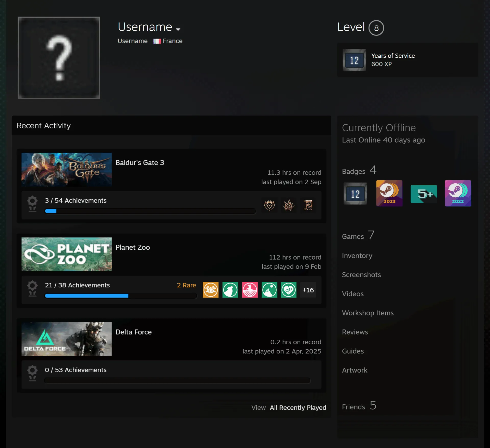Image resolution: width=490 pixels, height=448 pixels.
Task: Open the Friends list
Action: pyautogui.click(x=359, y=406)
